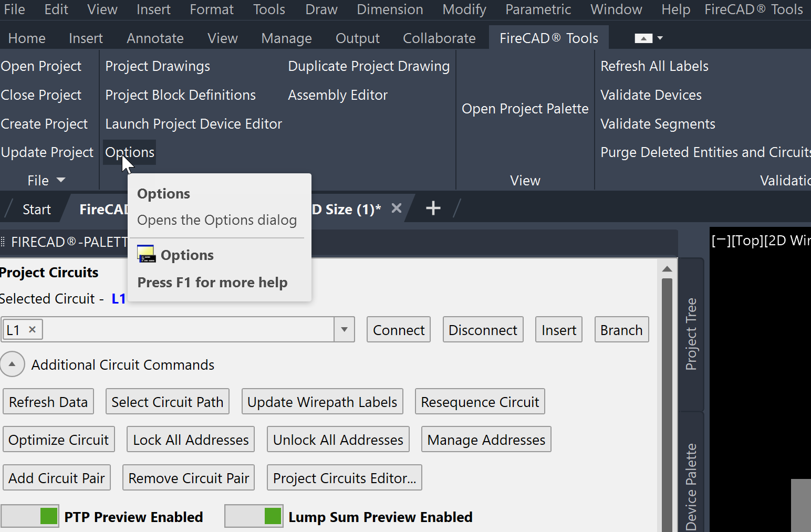Open Project Drawings command
811x532 pixels.
pyautogui.click(x=158, y=66)
